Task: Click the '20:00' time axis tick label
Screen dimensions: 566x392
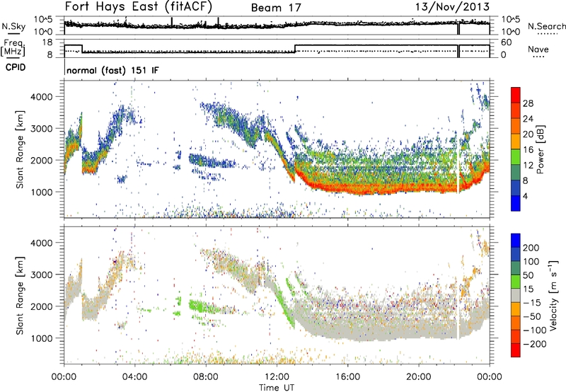Action: click(x=419, y=377)
